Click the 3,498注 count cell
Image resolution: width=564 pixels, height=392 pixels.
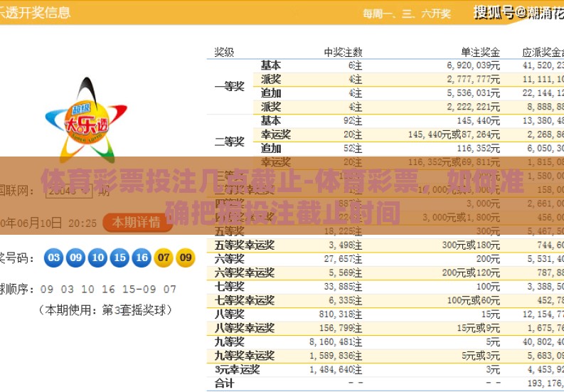point(346,245)
